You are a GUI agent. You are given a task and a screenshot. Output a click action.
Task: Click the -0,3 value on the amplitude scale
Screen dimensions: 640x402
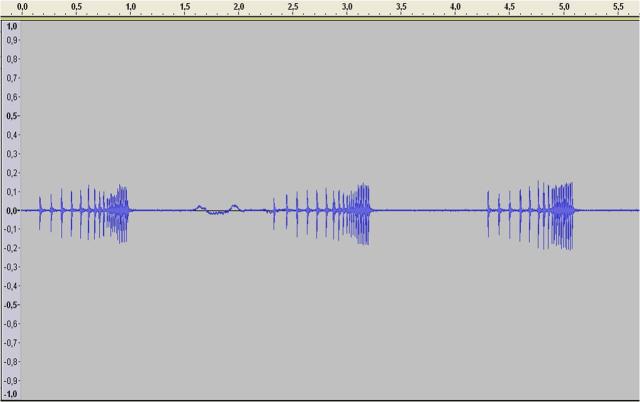click(11, 267)
